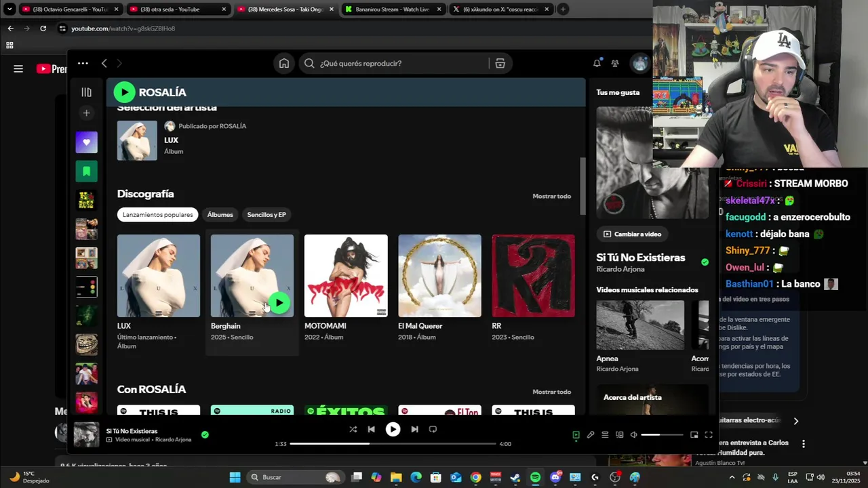
Task: Click the Spotify page scrollbar
Action: point(582,186)
